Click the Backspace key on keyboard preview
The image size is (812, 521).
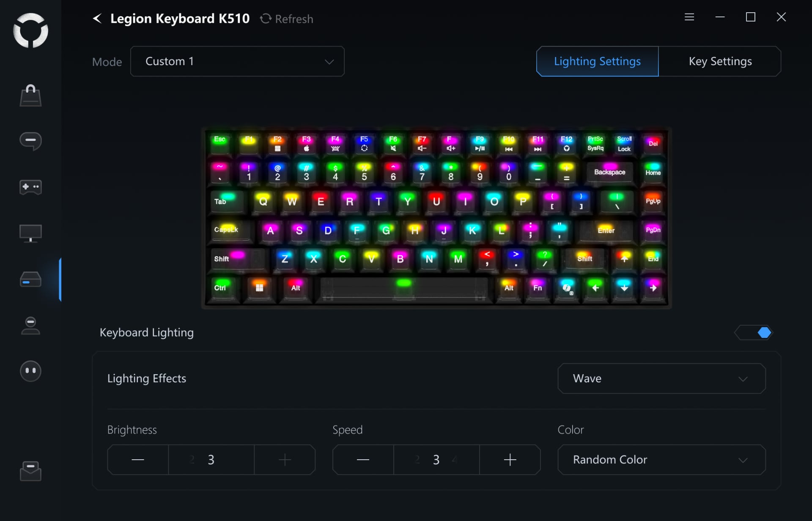pos(609,172)
